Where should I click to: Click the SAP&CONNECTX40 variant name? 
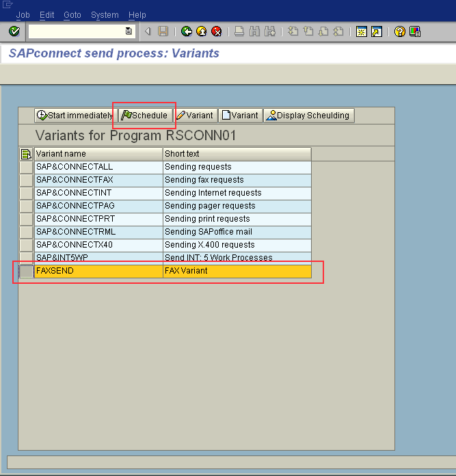tap(98, 245)
